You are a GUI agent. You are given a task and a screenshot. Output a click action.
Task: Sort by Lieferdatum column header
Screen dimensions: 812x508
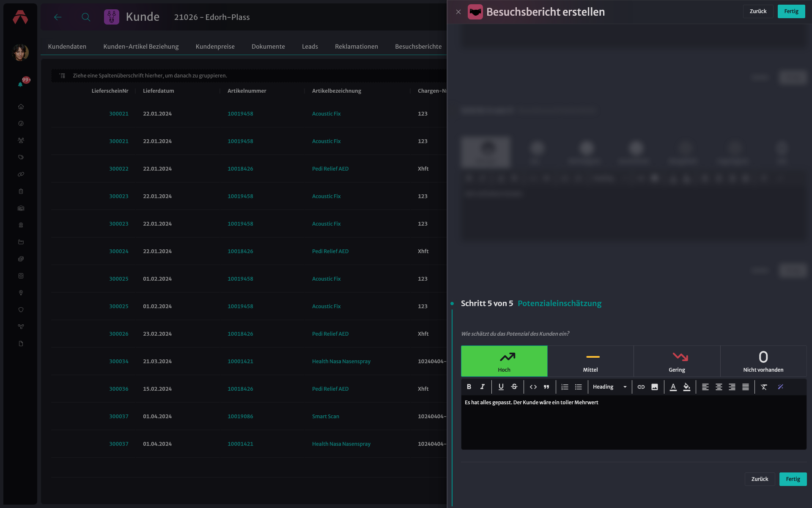tap(158, 91)
